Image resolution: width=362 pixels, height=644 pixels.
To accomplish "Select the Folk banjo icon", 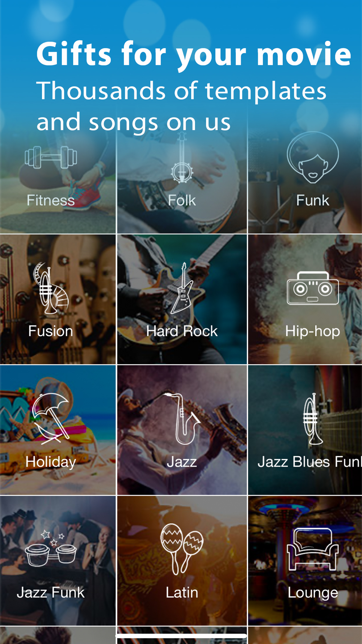I will (182, 158).
